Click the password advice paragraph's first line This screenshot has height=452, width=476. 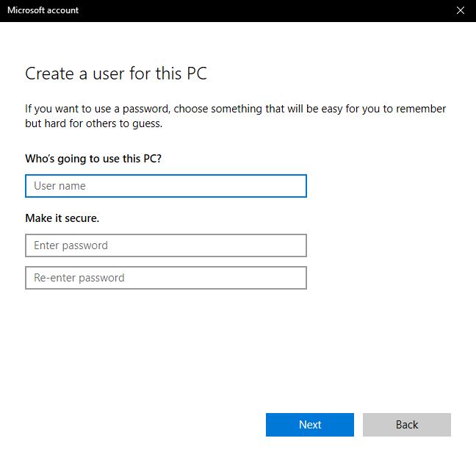point(235,109)
